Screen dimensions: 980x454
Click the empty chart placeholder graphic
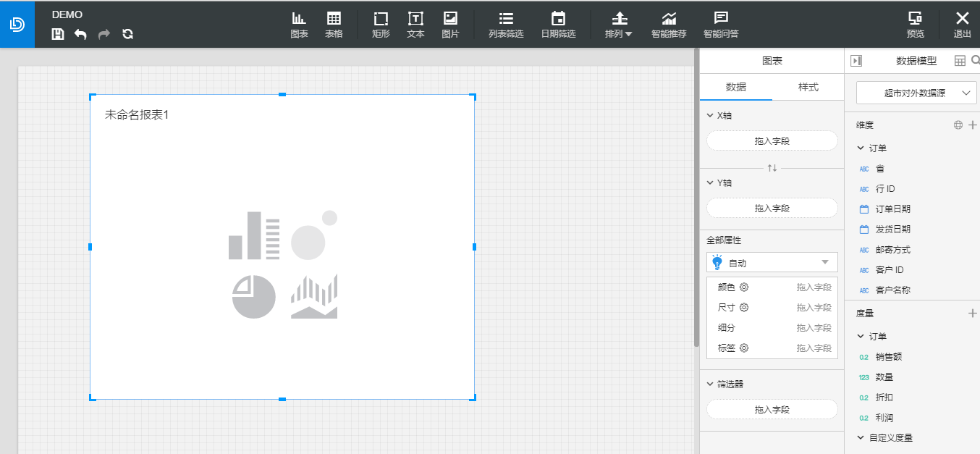[x=283, y=264]
